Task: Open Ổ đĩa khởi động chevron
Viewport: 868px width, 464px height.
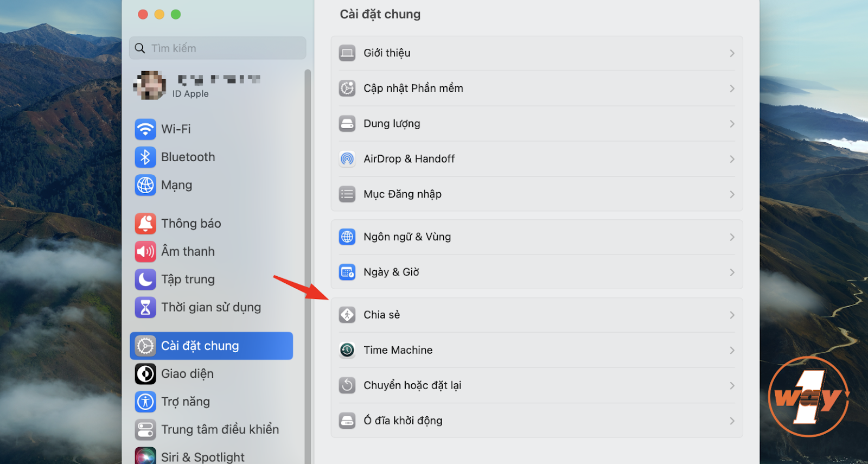Action: [732, 421]
